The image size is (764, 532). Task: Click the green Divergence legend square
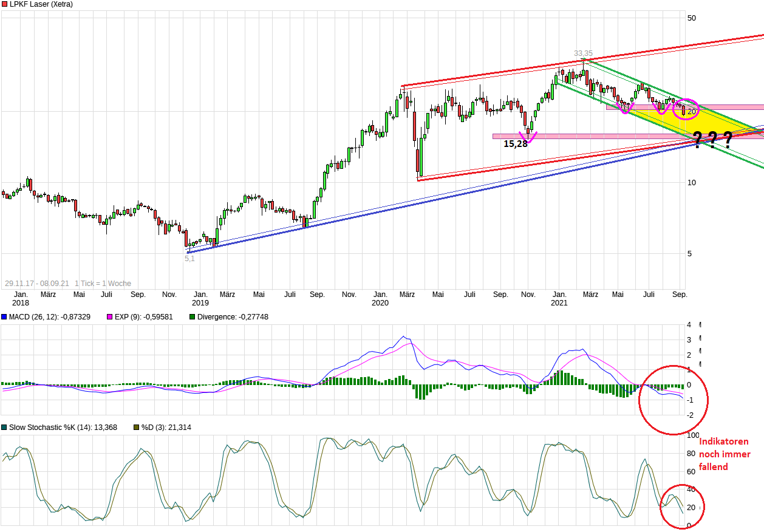tap(193, 317)
